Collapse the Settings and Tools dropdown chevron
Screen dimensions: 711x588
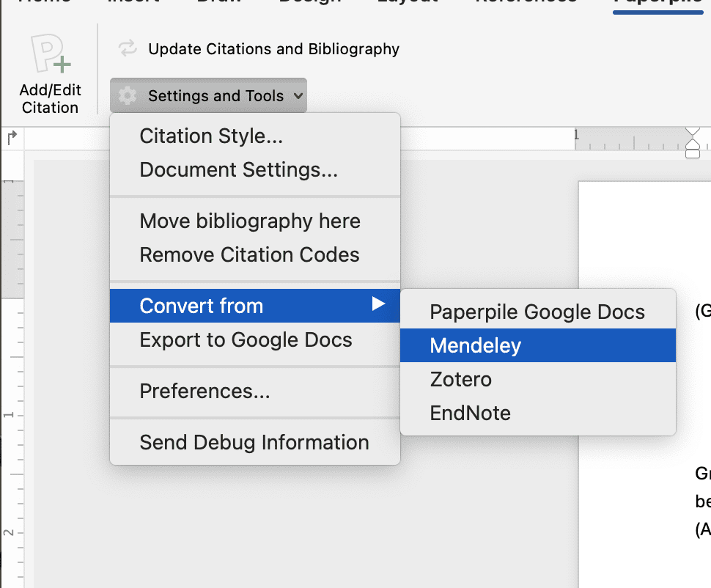pos(297,96)
